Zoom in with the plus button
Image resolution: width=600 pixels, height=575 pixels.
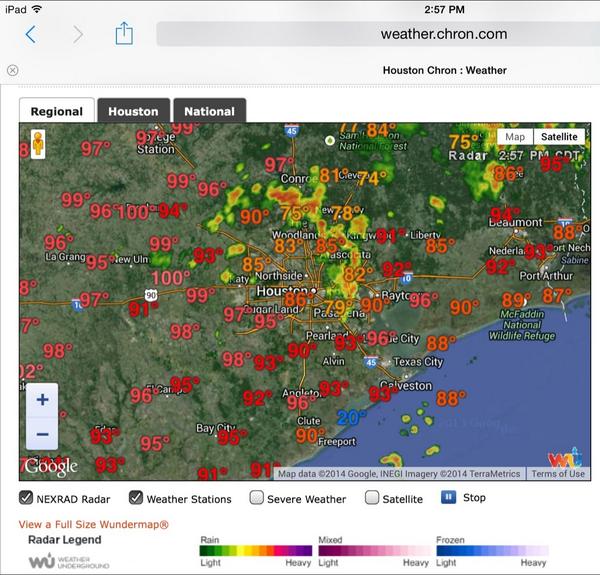(x=42, y=400)
